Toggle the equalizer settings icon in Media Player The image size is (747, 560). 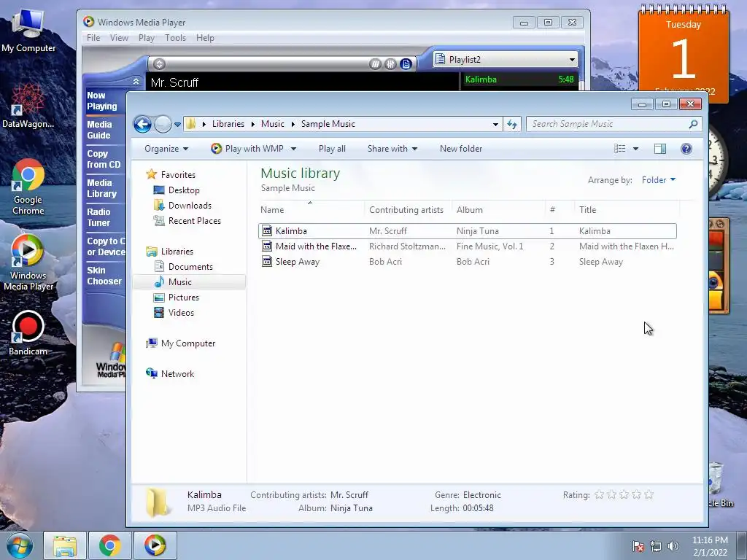point(390,64)
